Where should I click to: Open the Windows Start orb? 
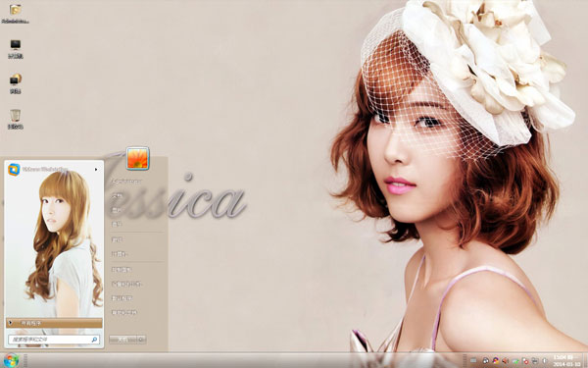pyautogui.click(x=11, y=360)
